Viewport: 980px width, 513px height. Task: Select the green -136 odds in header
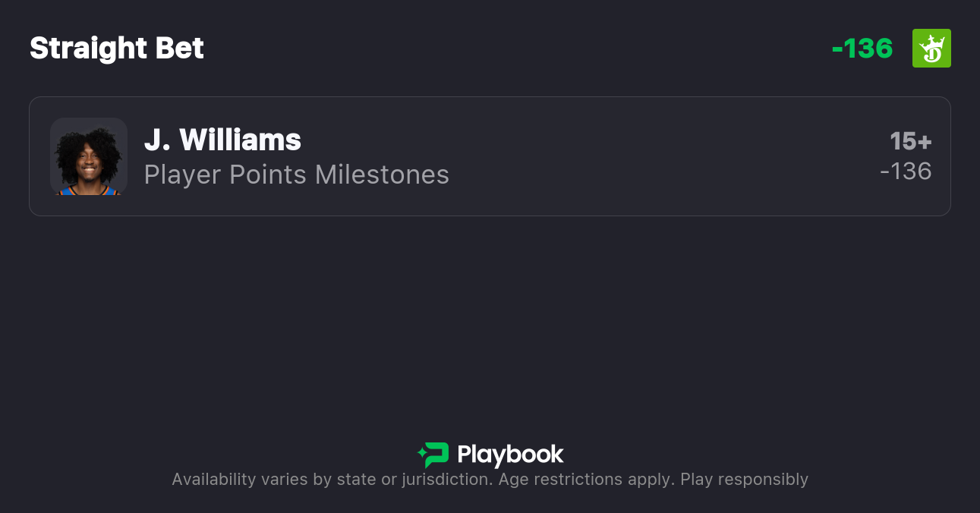[x=862, y=49]
